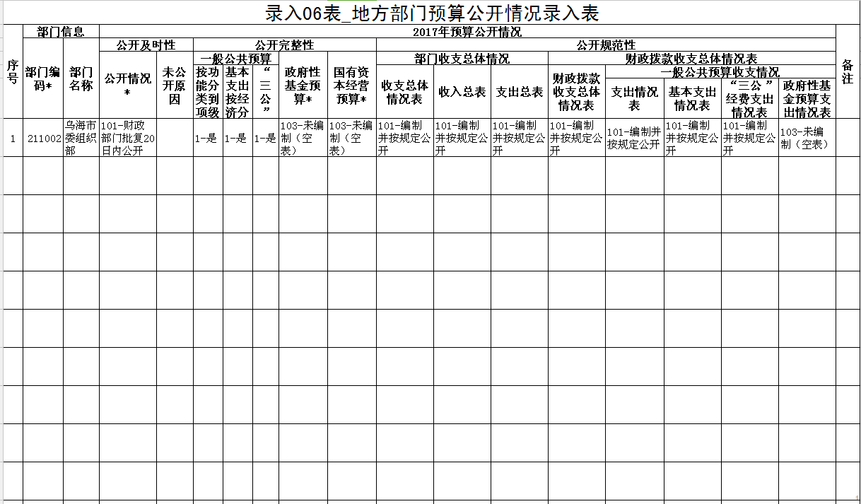861x504 pixels.
Task: Select the 一般公共预算收支情况 header cell
Action: (x=720, y=71)
